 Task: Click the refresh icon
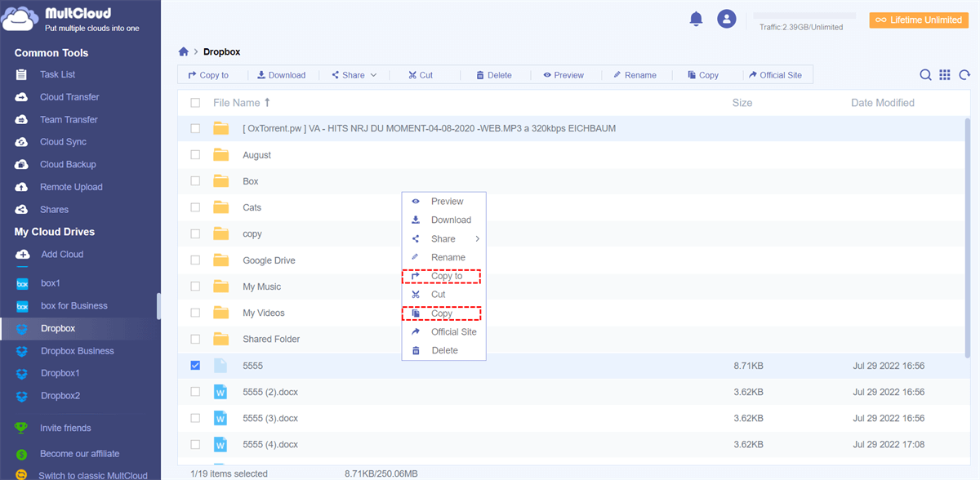tap(964, 75)
